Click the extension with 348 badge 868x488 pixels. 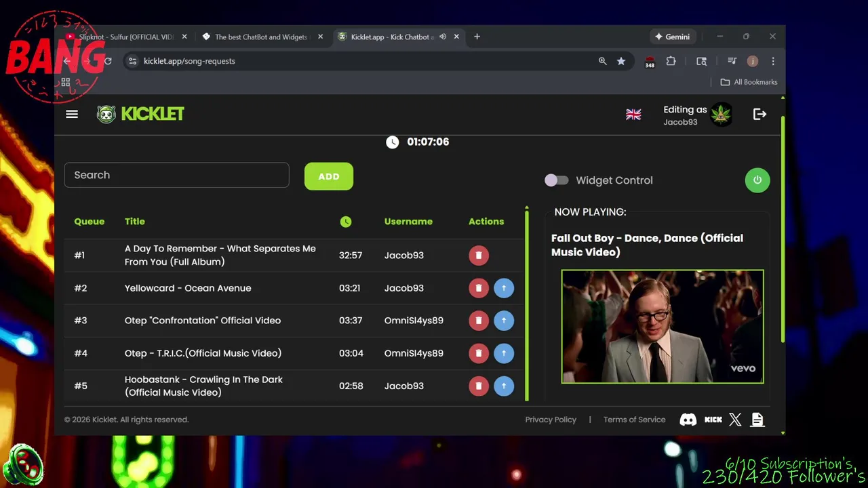(650, 62)
